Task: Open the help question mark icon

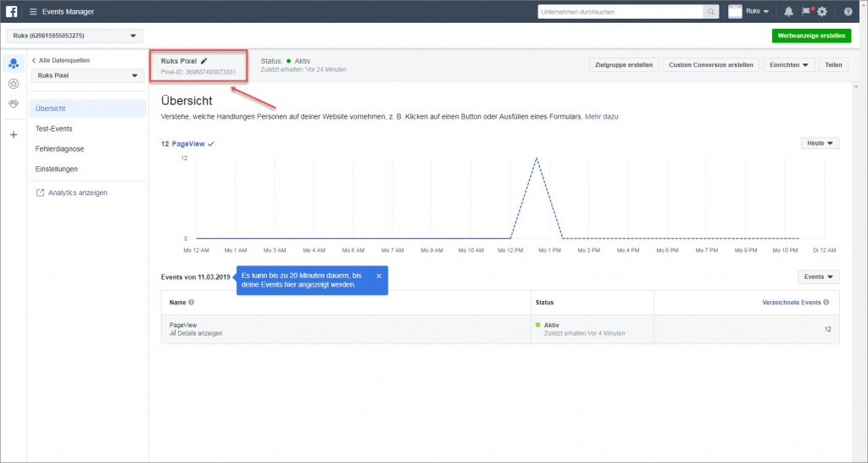Action: click(x=848, y=12)
